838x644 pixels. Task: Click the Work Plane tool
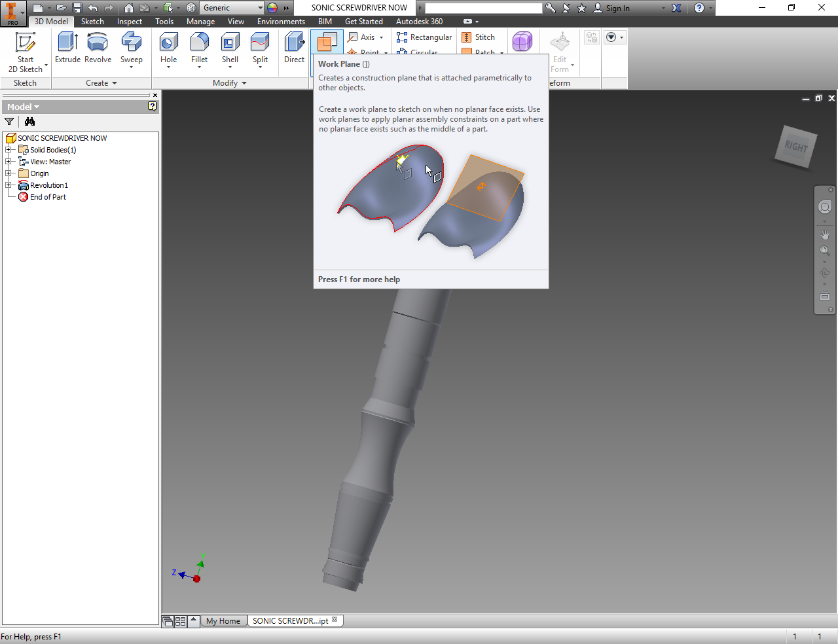click(x=327, y=42)
